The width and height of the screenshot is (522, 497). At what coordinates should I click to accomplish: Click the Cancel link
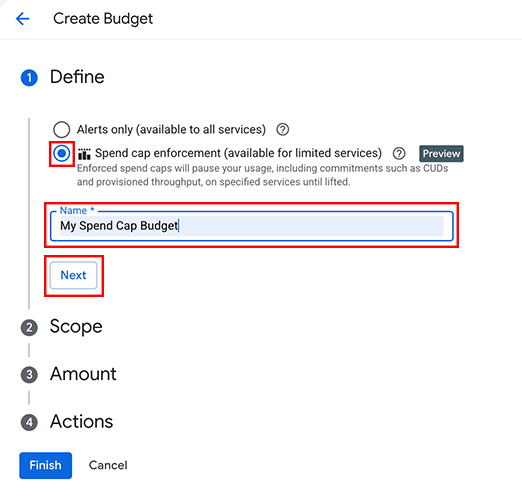pos(108,465)
